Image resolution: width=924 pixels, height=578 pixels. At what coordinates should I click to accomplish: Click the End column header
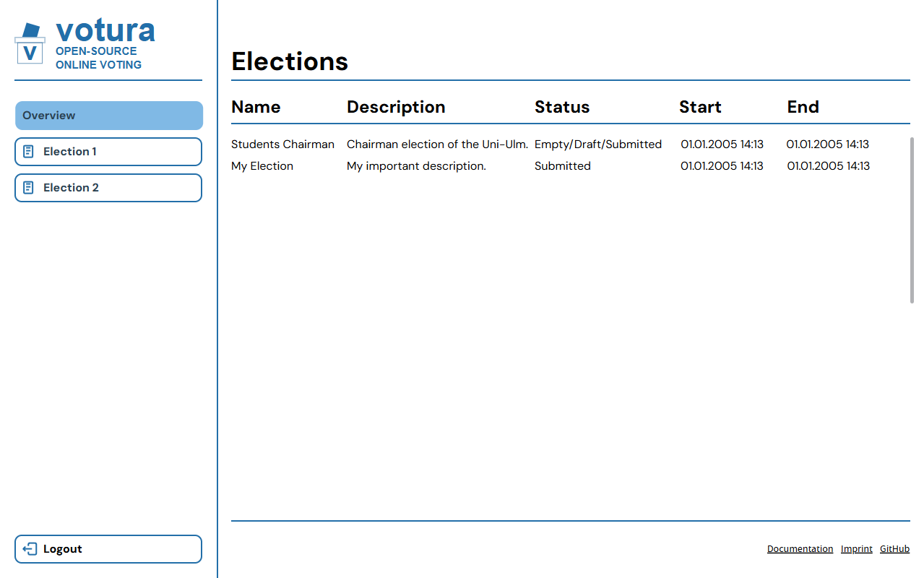click(803, 107)
